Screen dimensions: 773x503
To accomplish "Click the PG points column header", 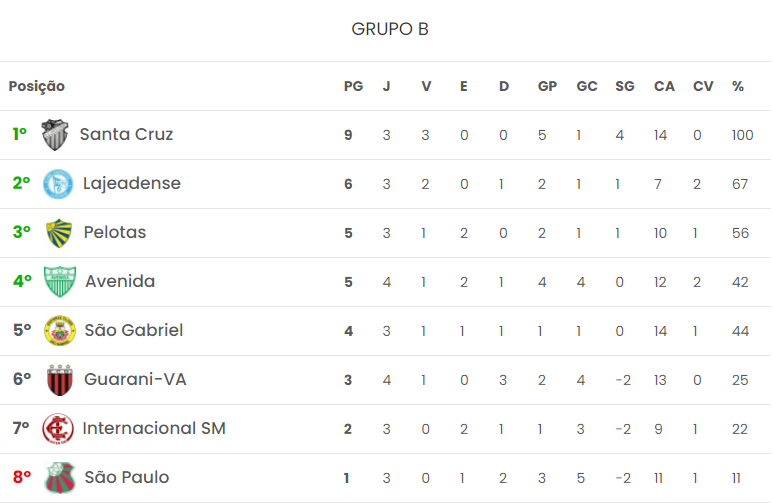I will click(353, 87).
